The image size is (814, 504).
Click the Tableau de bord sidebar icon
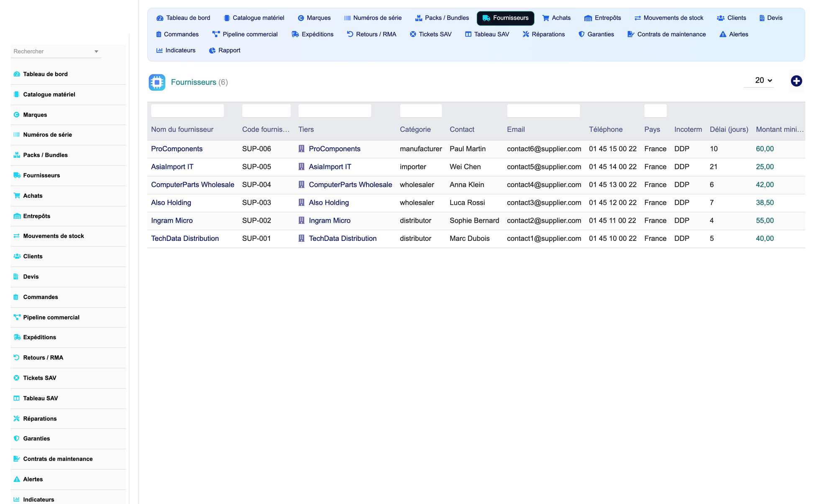17,74
